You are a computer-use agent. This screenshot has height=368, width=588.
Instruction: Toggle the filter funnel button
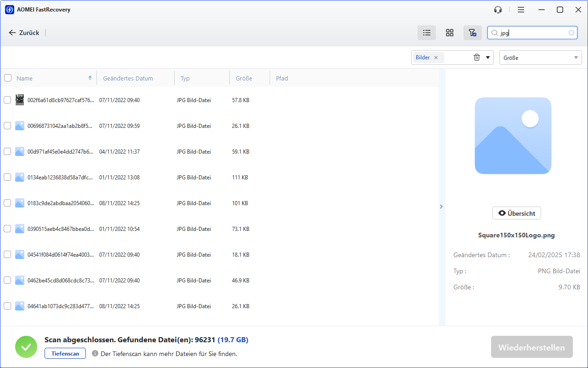472,33
